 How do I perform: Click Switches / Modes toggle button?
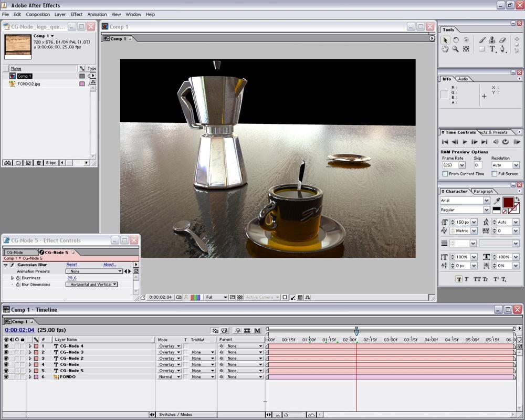tap(175, 415)
